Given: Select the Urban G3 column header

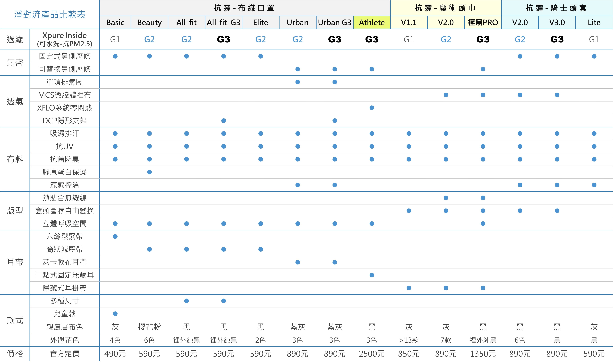Looking at the screenshot, I should click(x=335, y=23).
